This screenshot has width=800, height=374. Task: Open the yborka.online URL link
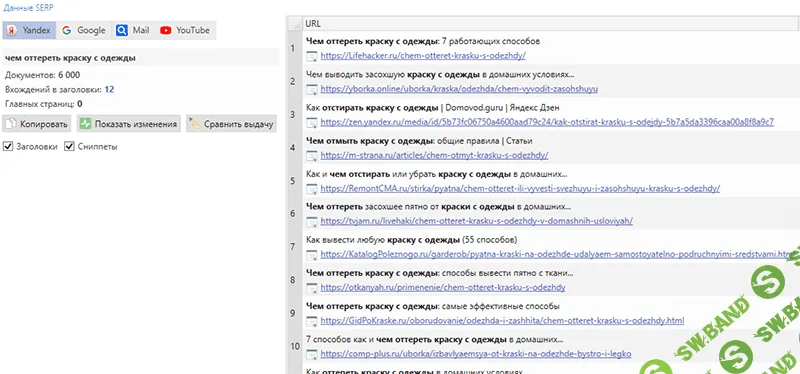pyautogui.click(x=459, y=89)
